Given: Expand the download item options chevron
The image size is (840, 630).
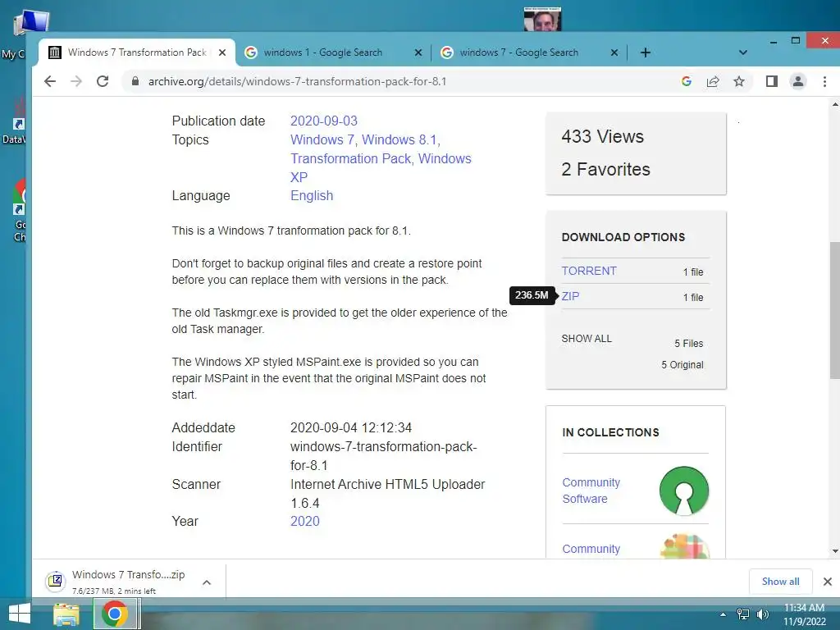Looking at the screenshot, I should [x=207, y=582].
